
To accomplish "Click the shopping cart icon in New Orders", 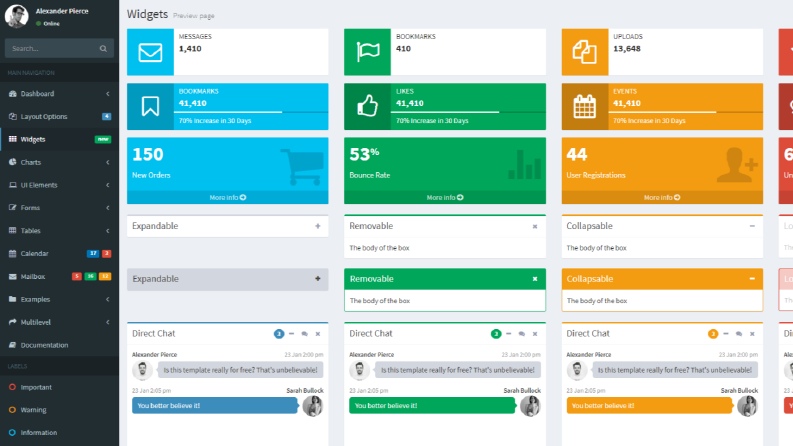I will 302,167.
